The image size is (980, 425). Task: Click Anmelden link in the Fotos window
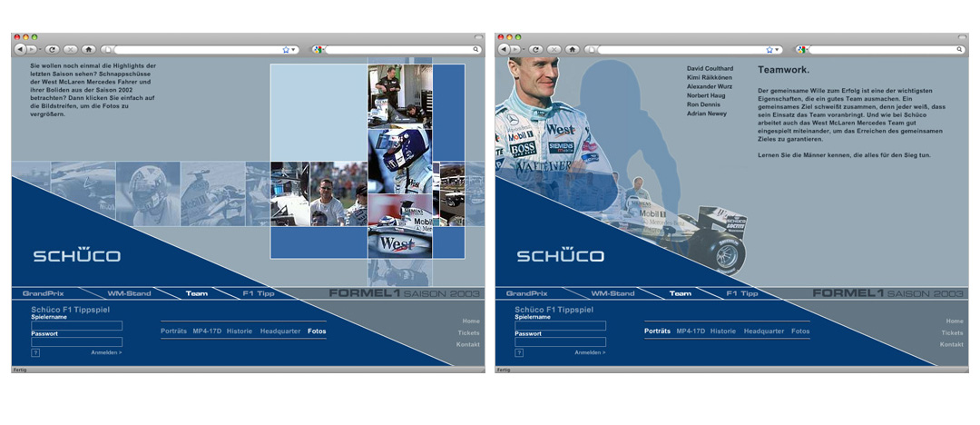[x=107, y=353]
